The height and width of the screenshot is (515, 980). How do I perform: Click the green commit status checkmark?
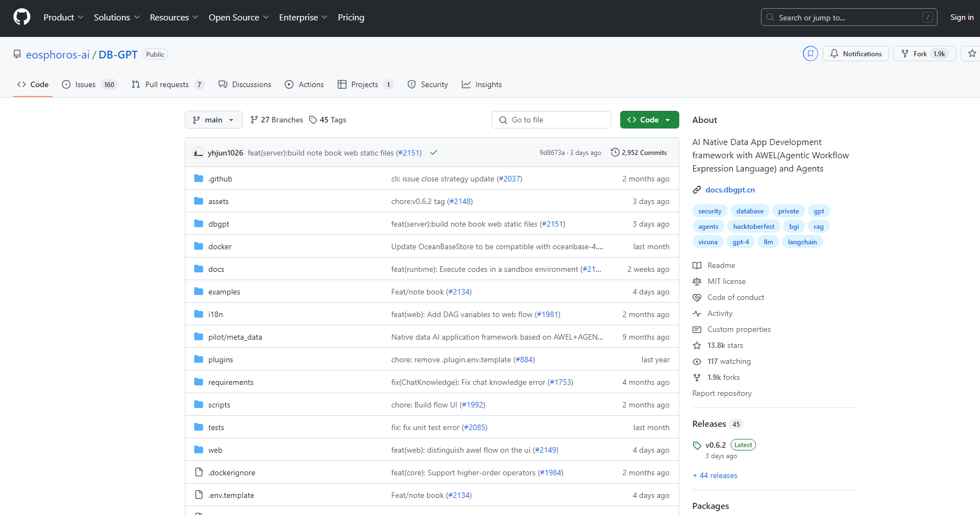[434, 153]
